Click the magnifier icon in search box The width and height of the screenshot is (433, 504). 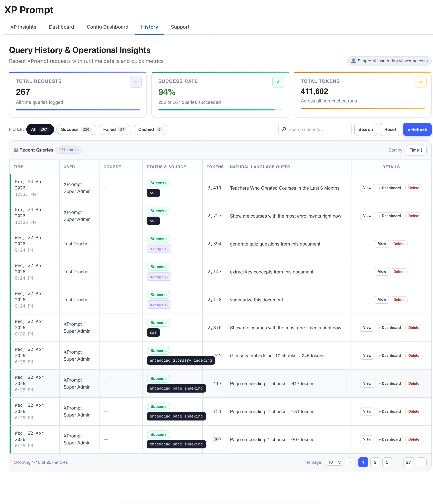point(284,129)
